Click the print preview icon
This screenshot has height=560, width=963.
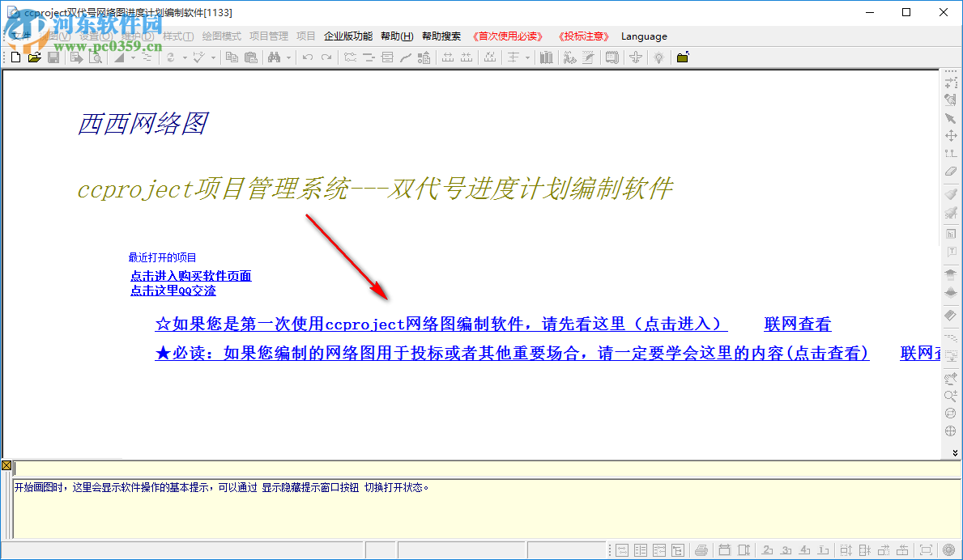click(96, 57)
